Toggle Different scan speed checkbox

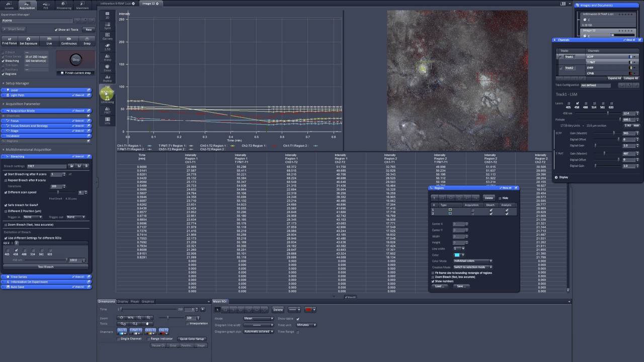click(5, 192)
